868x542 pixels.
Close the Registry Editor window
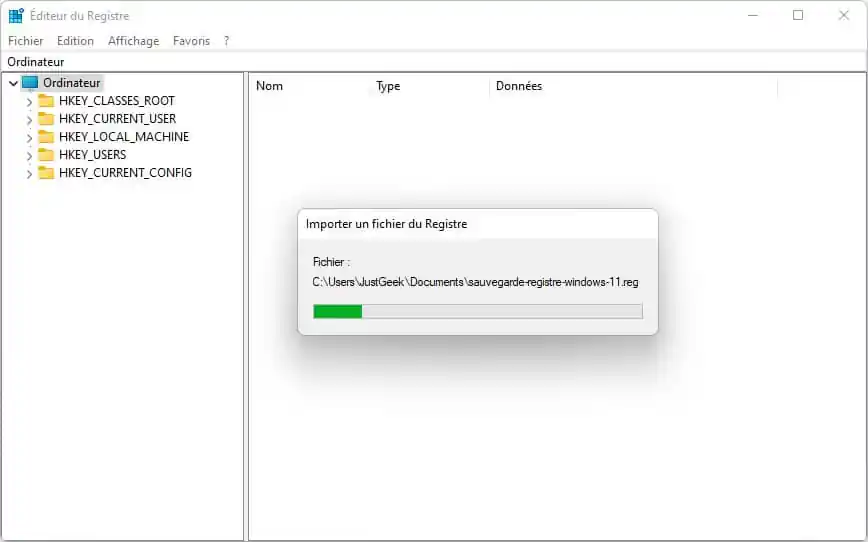[844, 16]
